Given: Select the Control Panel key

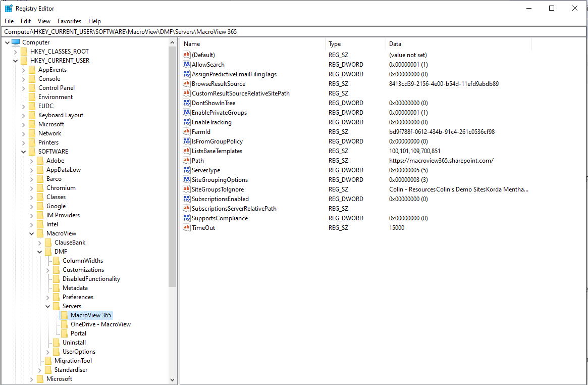Looking at the screenshot, I should (57, 88).
